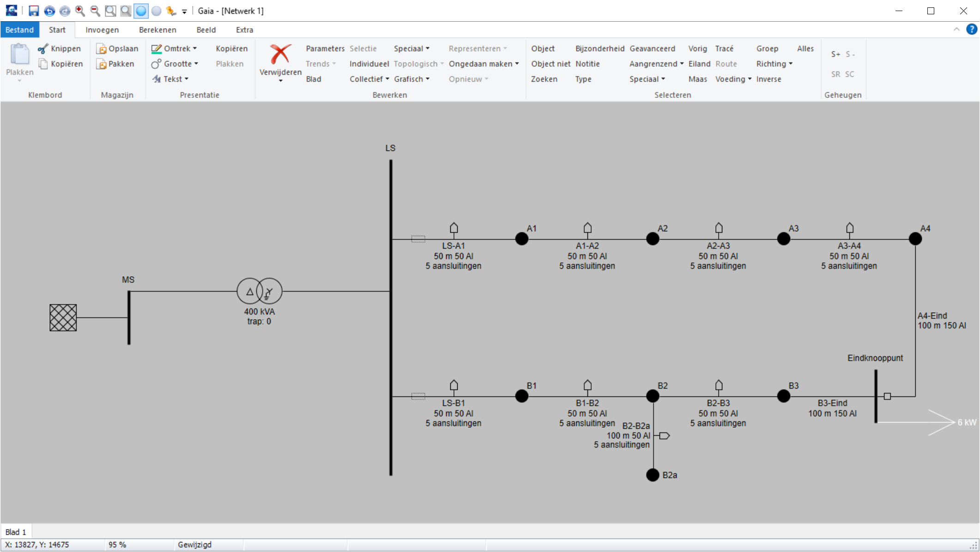
Task: Click the zoom out magnifier icon
Action: [95, 11]
